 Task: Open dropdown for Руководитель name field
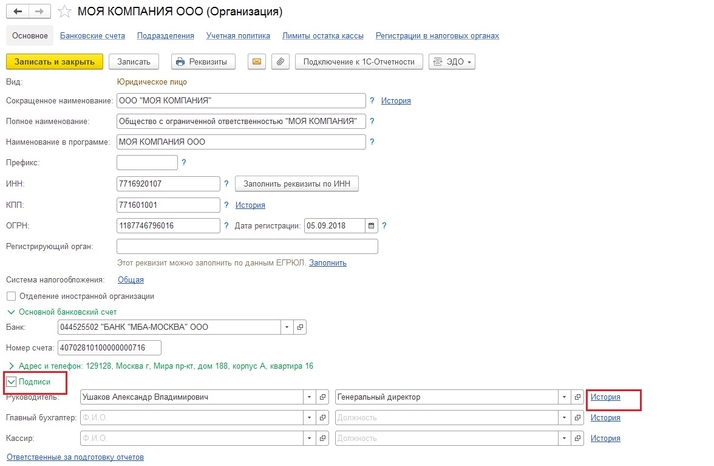(308, 397)
